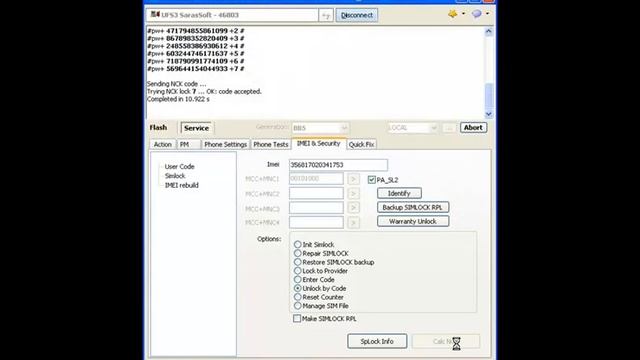
Task: Select the Reset Counter radio option
Action: coord(298,297)
